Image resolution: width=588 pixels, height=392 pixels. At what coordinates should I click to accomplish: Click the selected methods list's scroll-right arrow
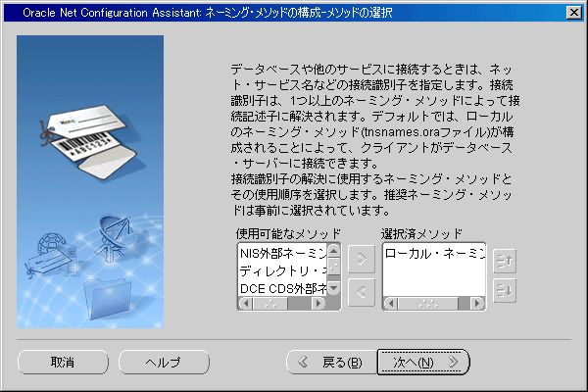click(477, 303)
